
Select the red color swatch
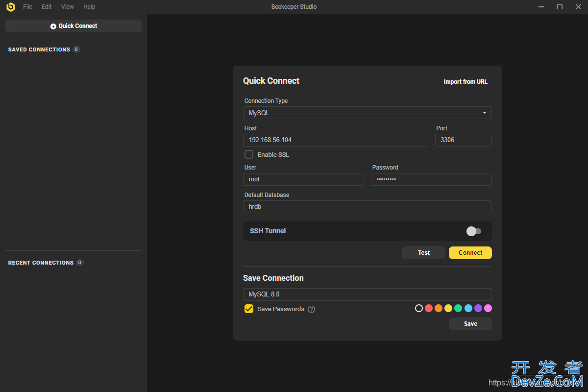pyautogui.click(x=429, y=308)
